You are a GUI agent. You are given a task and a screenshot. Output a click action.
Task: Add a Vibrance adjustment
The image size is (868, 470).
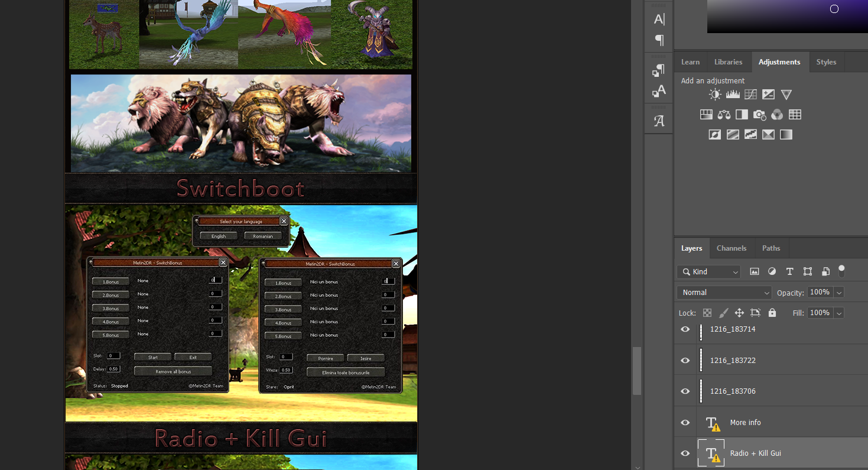coord(786,95)
